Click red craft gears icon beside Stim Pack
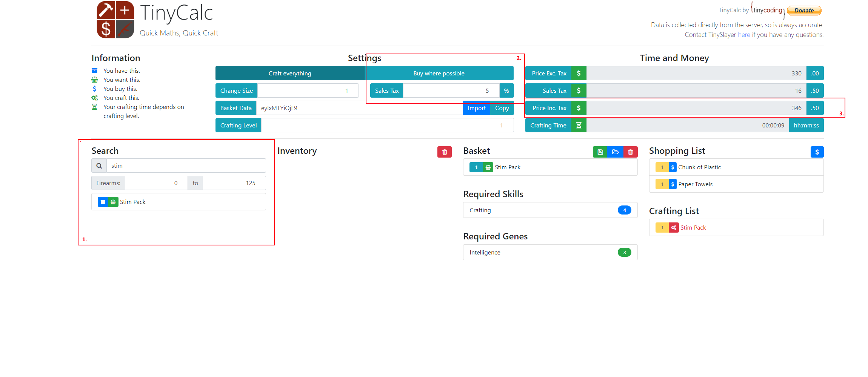Viewport: 868px width, 377px height. [x=674, y=228]
